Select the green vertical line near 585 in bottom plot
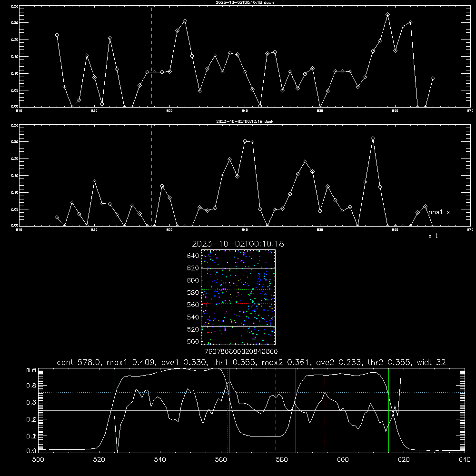Image resolution: width=476 pixels, height=476 pixels. pos(296,410)
